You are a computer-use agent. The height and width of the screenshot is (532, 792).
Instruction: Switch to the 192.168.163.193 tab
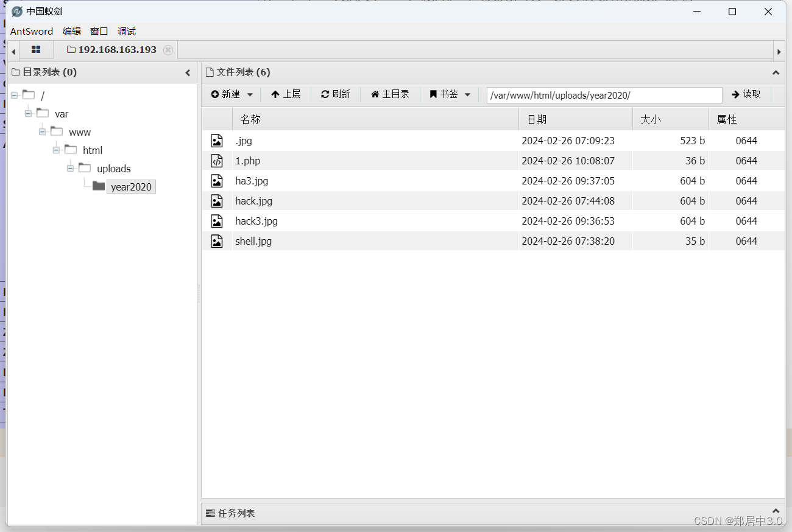click(116, 50)
